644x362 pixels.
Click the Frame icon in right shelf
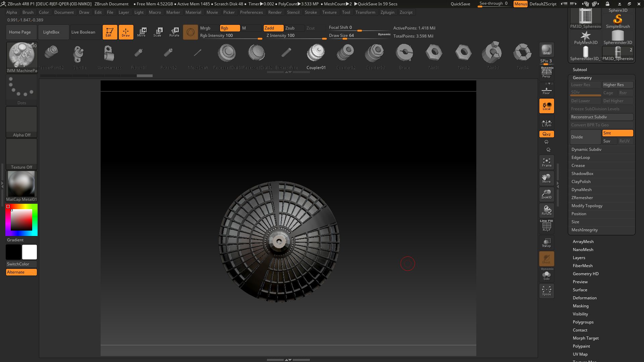coord(546,163)
